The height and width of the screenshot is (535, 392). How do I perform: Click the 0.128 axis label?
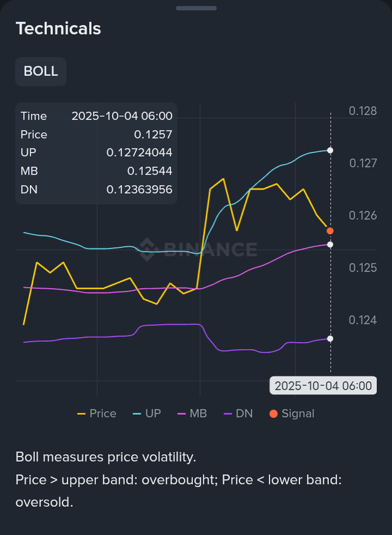[x=363, y=111]
